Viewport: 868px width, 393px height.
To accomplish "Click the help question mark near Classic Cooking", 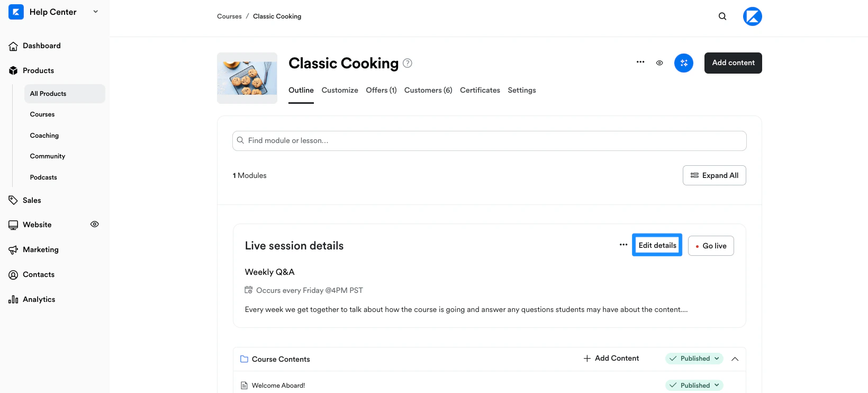I will coord(408,63).
